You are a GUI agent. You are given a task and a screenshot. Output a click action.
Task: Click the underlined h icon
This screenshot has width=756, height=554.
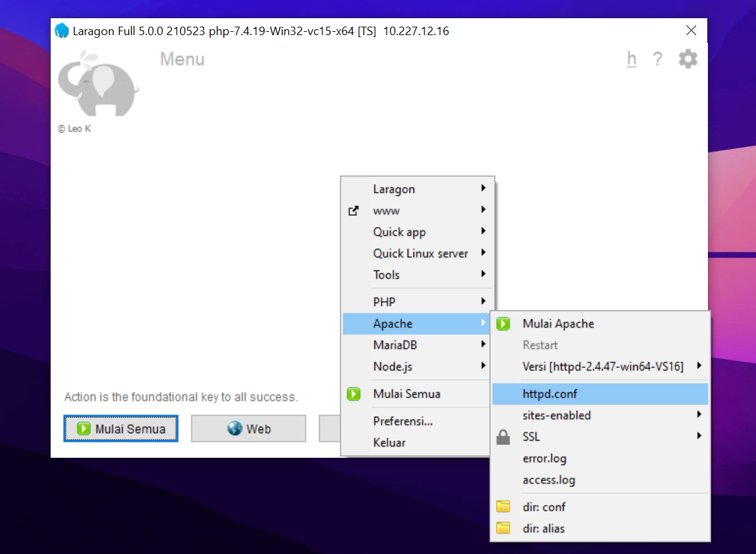tap(631, 59)
